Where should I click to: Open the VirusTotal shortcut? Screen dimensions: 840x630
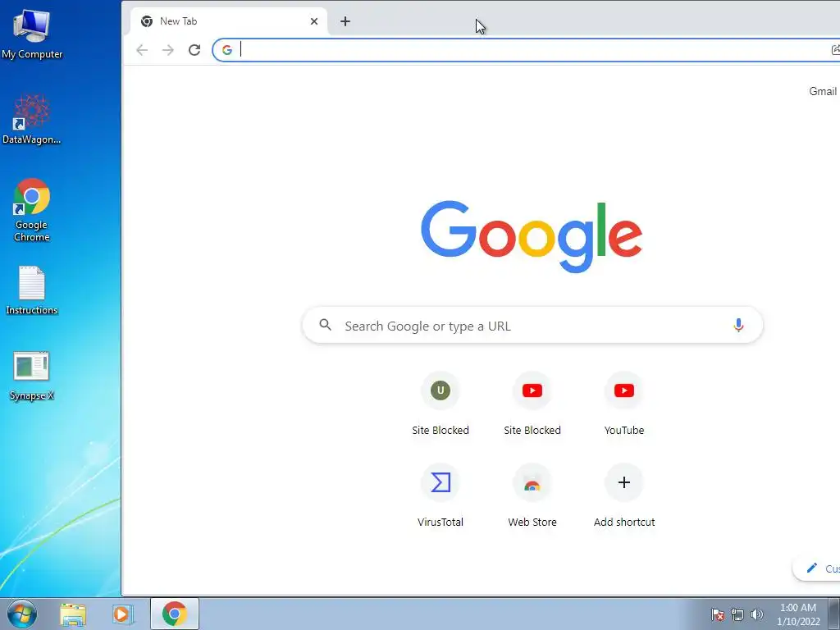(x=441, y=496)
